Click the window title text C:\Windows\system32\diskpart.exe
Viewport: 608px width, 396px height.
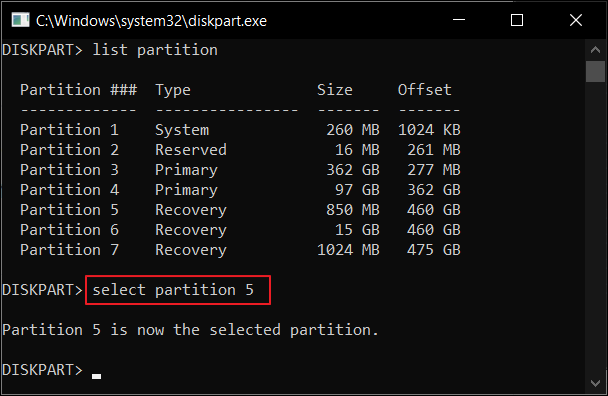[x=151, y=21]
